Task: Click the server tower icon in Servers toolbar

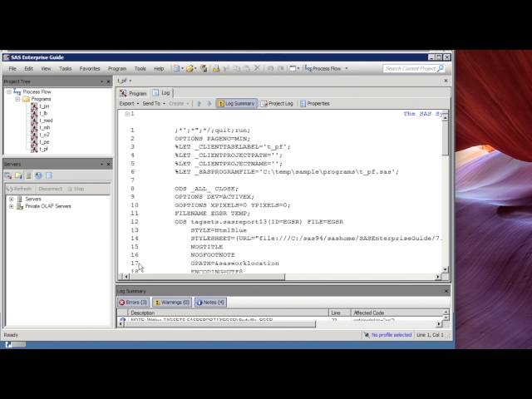Action: [28, 175]
